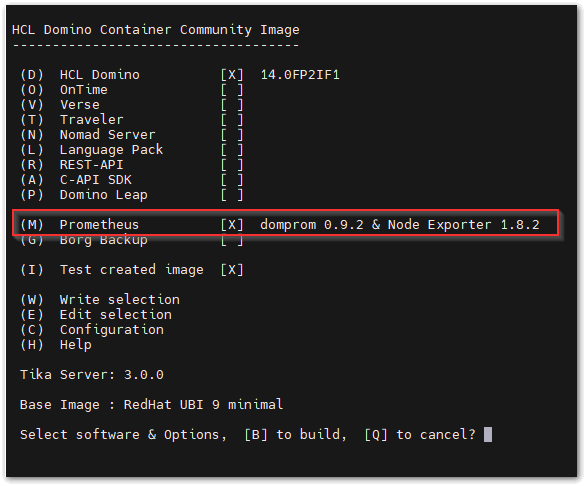The height and width of the screenshot is (486, 586).
Task: Toggle the HCL Domino [X] checkbox
Action: pos(232,75)
